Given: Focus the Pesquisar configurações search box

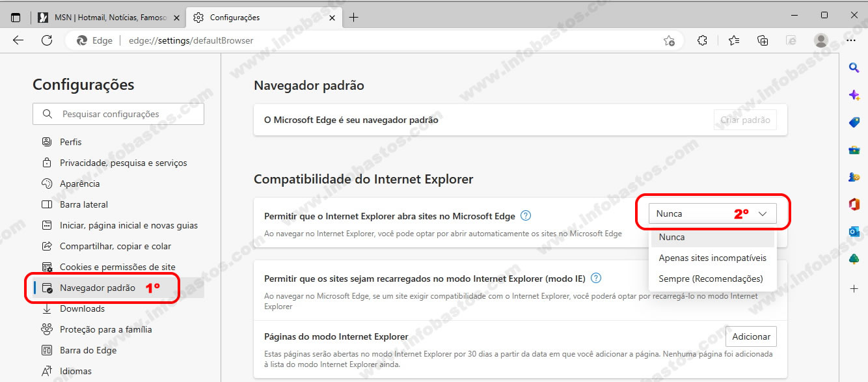Looking at the screenshot, I should [x=118, y=114].
